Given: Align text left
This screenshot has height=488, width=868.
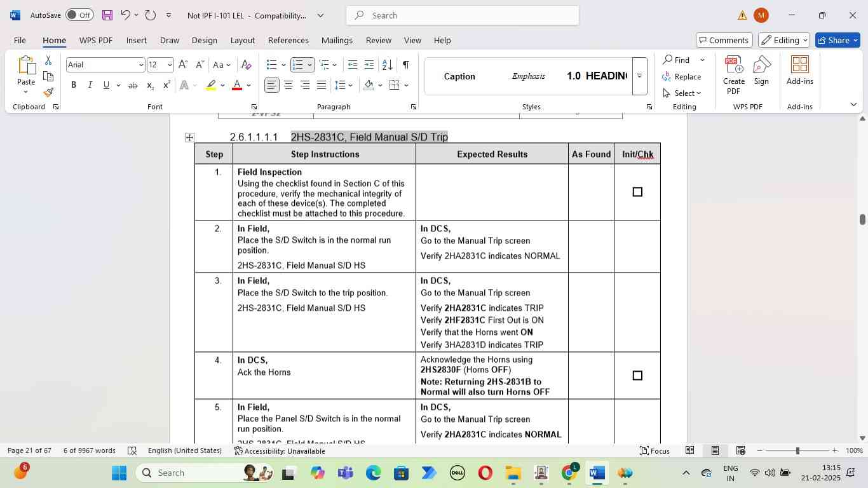Looking at the screenshot, I should click(x=272, y=85).
